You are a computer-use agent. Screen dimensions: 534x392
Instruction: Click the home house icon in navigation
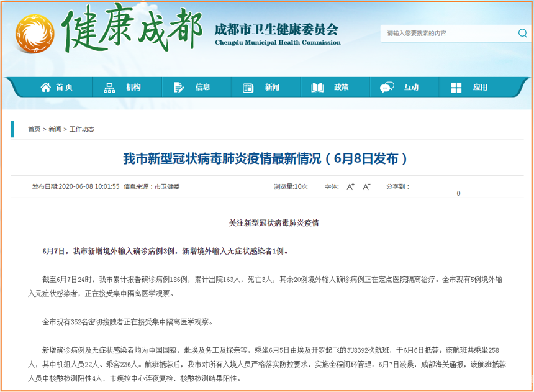[x=45, y=87]
